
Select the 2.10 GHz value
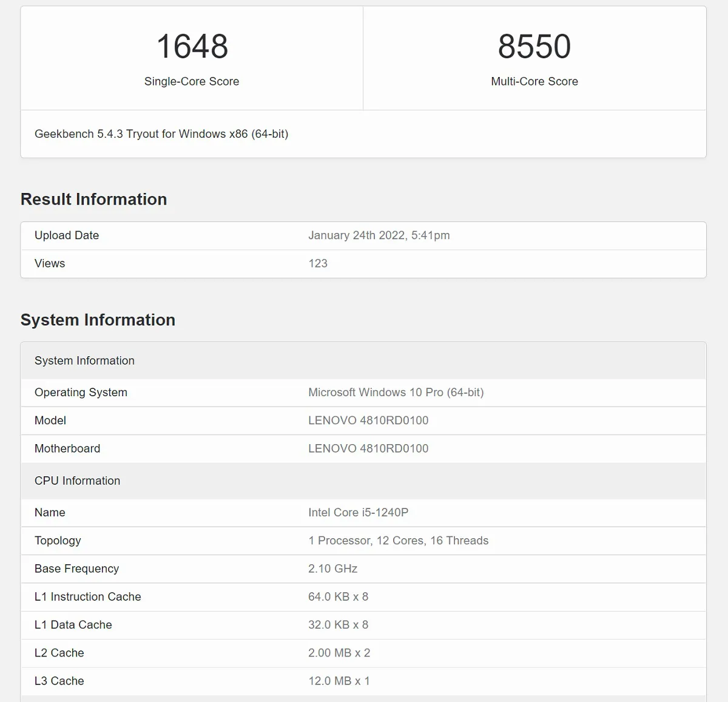(333, 569)
